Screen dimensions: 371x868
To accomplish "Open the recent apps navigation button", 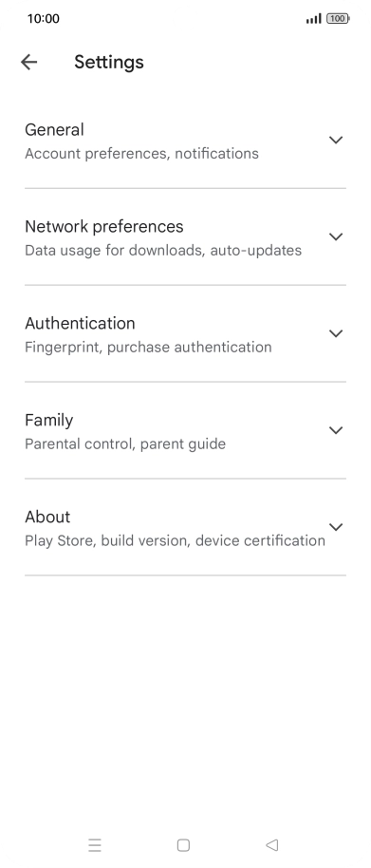I will 95,845.
